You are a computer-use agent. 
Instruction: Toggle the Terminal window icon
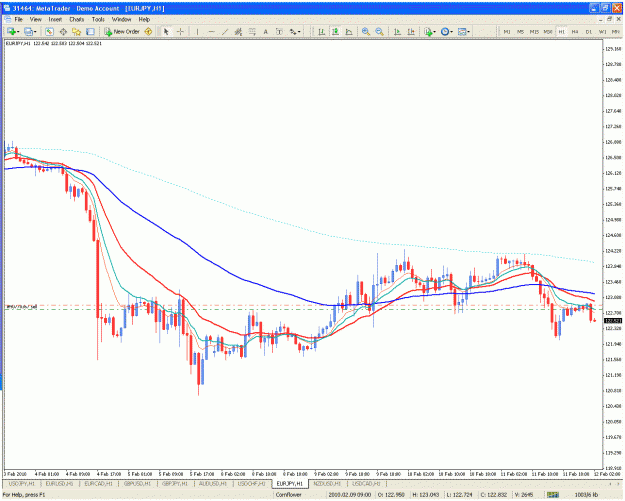click(x=90, y=31)
